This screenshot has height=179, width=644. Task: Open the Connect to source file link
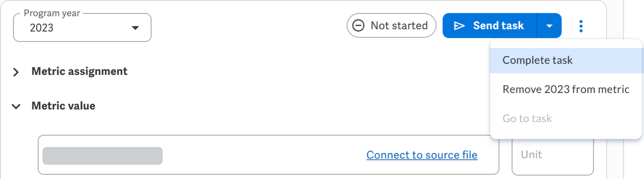pos(422,155)
